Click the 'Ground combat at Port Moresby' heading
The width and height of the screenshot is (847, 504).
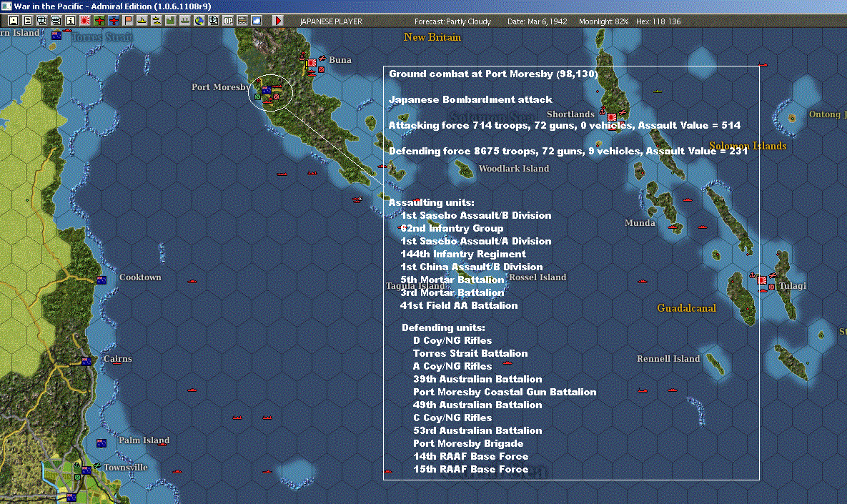pos(493,74)
